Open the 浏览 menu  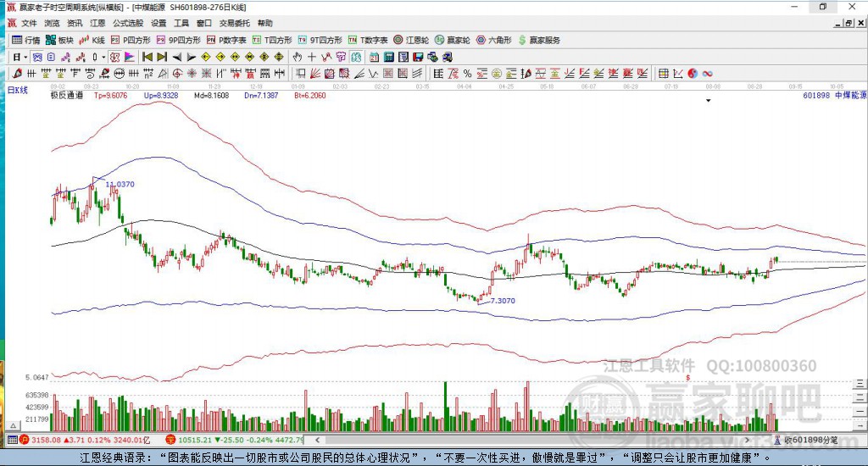[52, 23]
